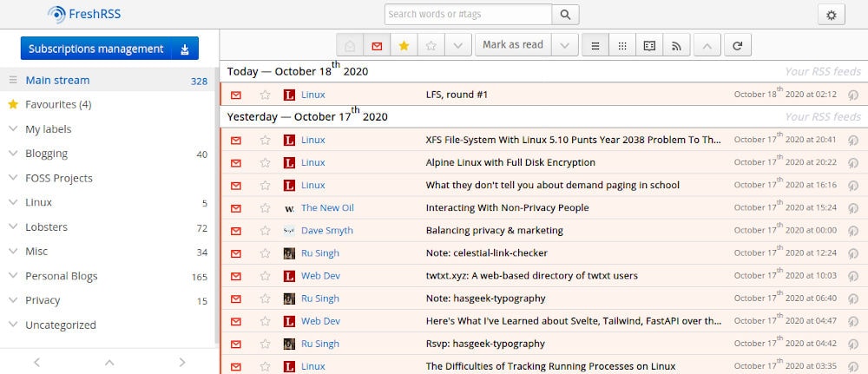This screenshot has height=374, width=868.
Task: Toggle the show favourites star filter
Action: [403, 45]
